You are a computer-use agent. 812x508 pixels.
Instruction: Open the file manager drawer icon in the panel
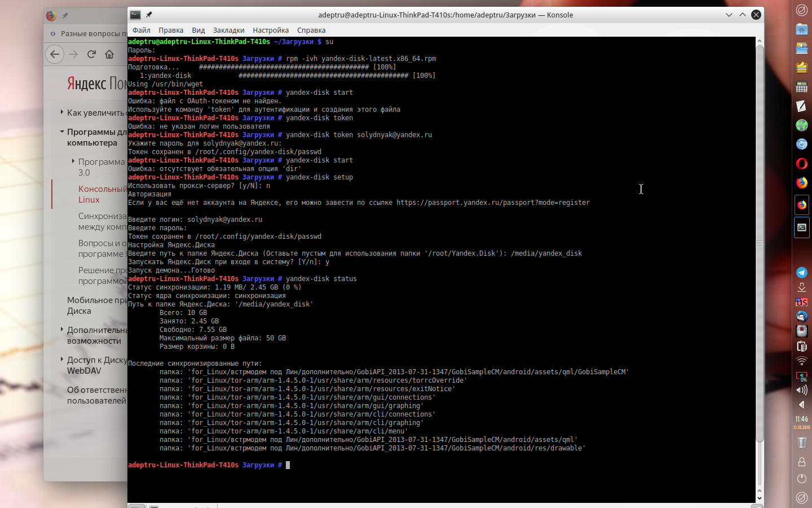click(801, 49)
